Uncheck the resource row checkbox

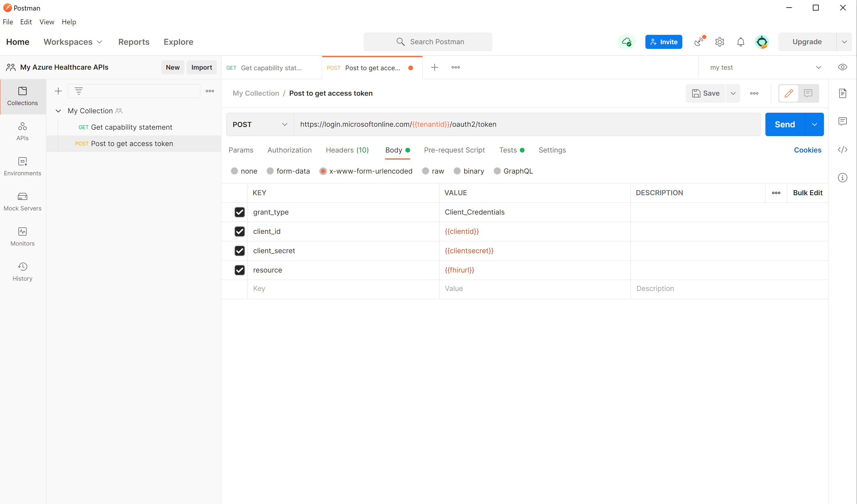239,270
